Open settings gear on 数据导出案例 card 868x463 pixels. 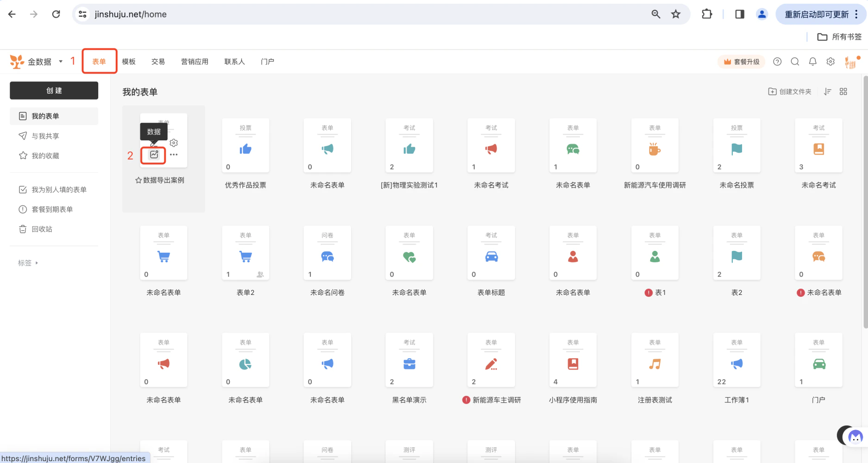click(174, 143)
